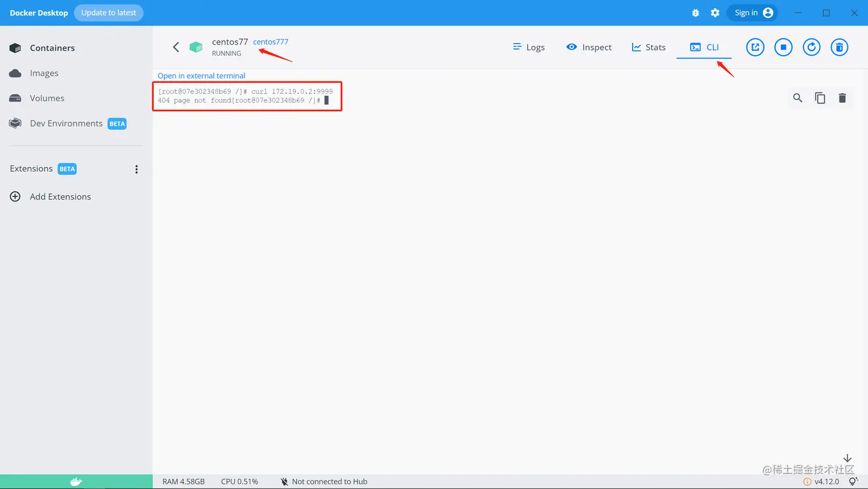
Task: Click the centos77 container name
Action: pos(230,42)
